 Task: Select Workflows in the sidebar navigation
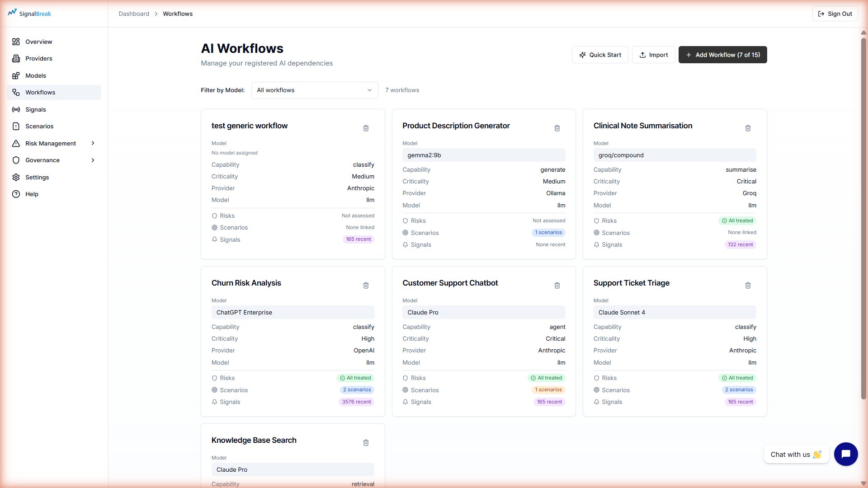(x=40, y=92)
